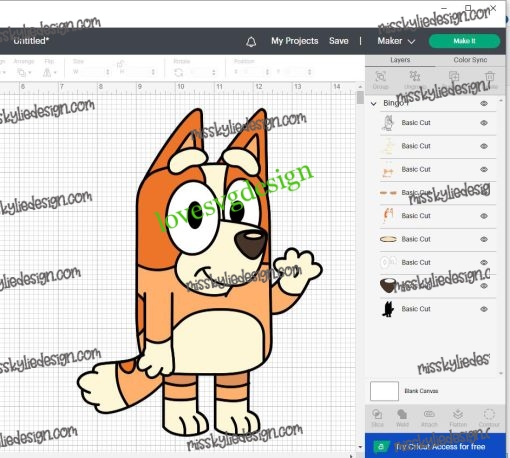Click the Rotate value stepper arrows
510x458 pixels.
214,72
